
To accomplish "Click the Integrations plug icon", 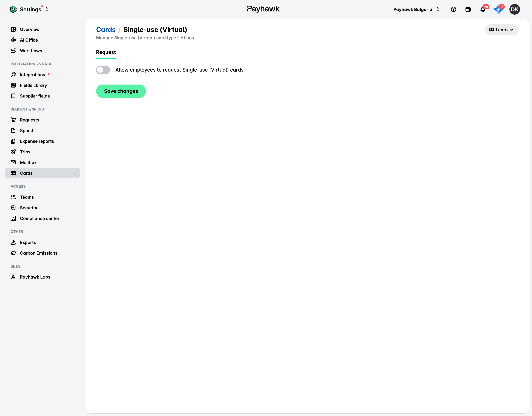I will (x=13, y=74).
